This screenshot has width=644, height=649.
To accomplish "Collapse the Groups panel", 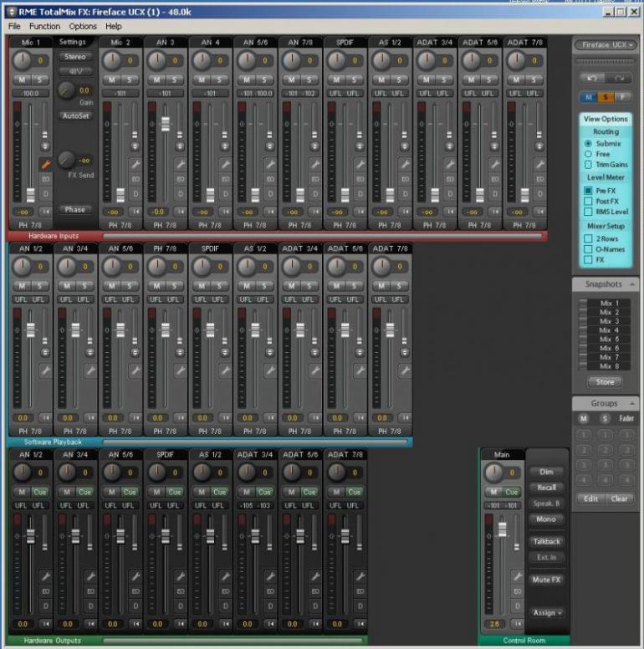I will (x=632, y=403).
